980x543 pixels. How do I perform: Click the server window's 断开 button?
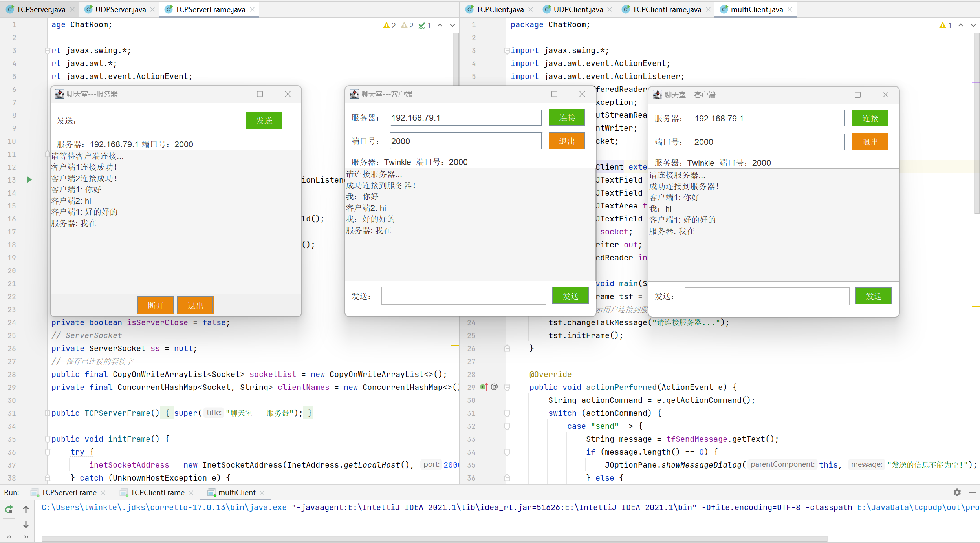(156, 305)
